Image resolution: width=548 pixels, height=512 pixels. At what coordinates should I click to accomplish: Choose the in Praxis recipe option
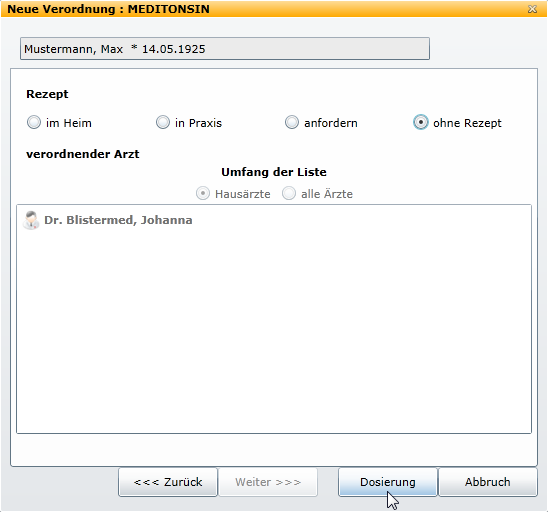(163, 123)
